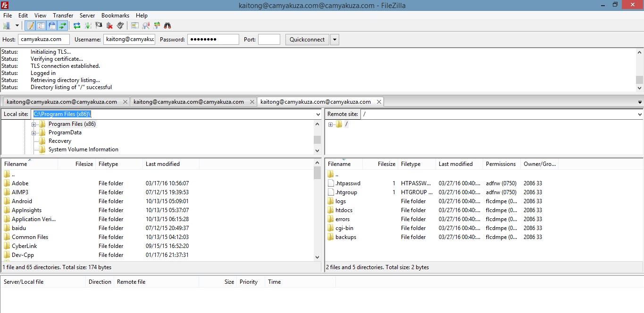Open the Transfer menu

coord(63,16)
